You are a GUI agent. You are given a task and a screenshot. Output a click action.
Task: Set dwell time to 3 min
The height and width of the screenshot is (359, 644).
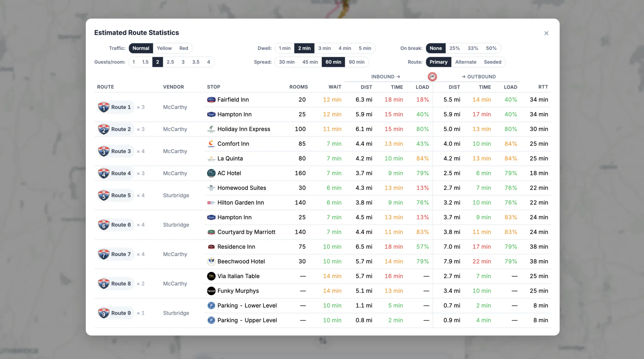coord(325,48)
